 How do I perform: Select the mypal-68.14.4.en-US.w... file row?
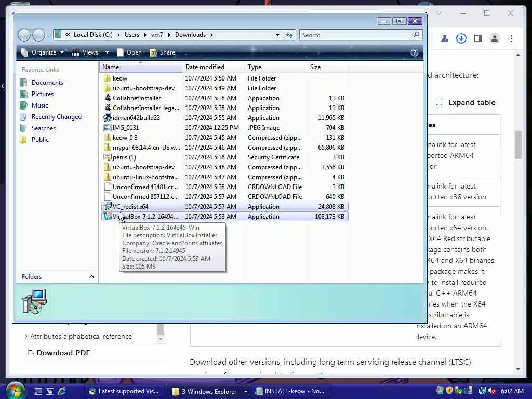point(224,147)
